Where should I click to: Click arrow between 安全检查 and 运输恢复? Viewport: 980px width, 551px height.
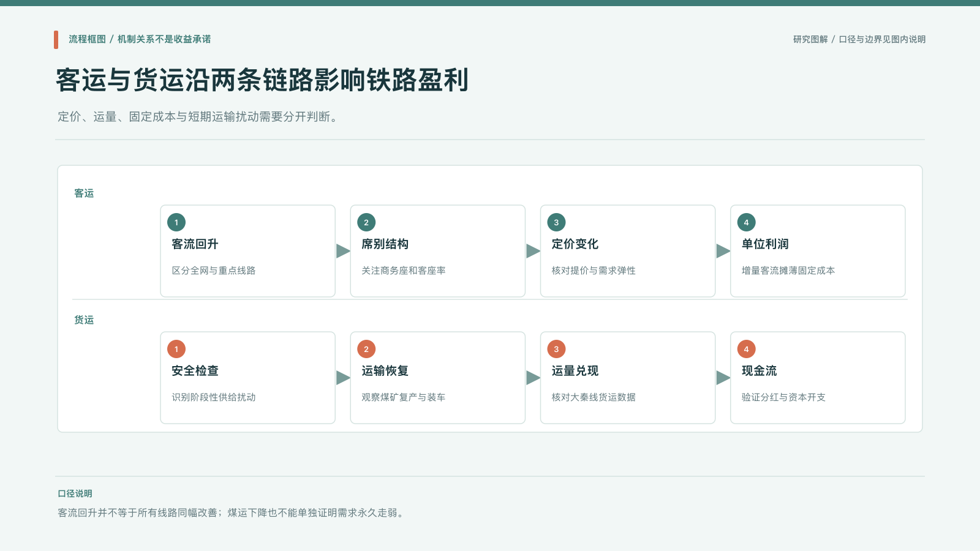point(343,378)
